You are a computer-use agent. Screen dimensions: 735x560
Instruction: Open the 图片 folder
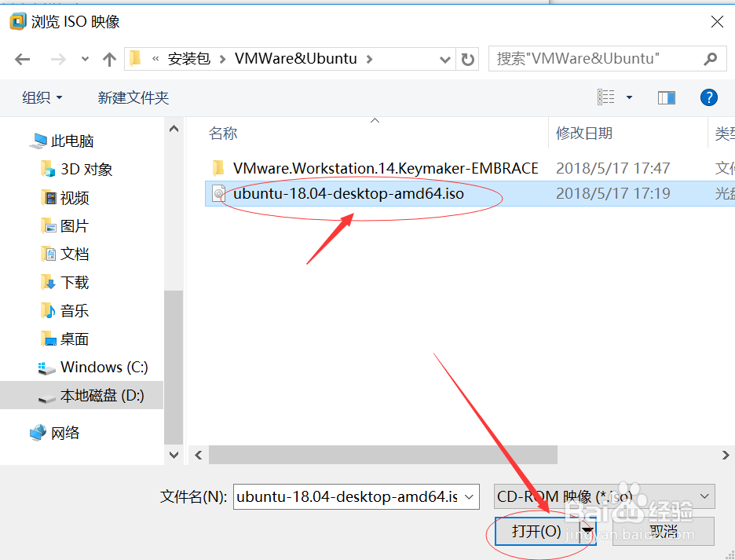(x=65, y=226)
